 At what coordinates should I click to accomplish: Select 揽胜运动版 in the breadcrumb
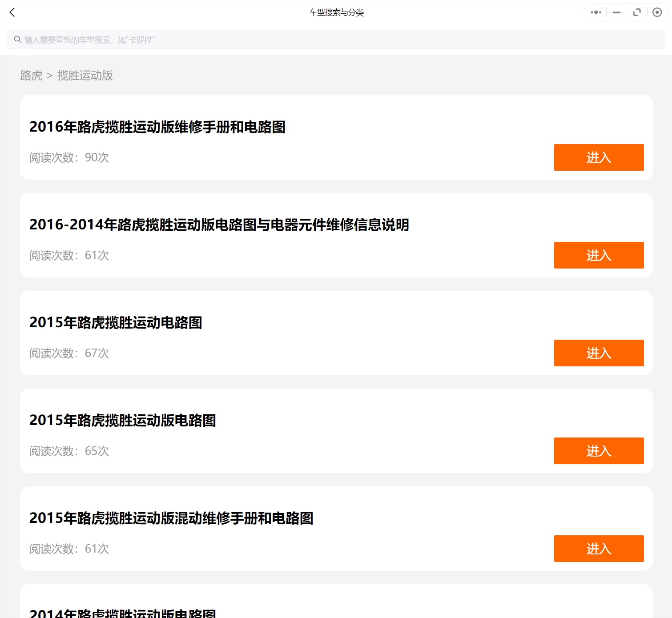(x=85, y=76)
